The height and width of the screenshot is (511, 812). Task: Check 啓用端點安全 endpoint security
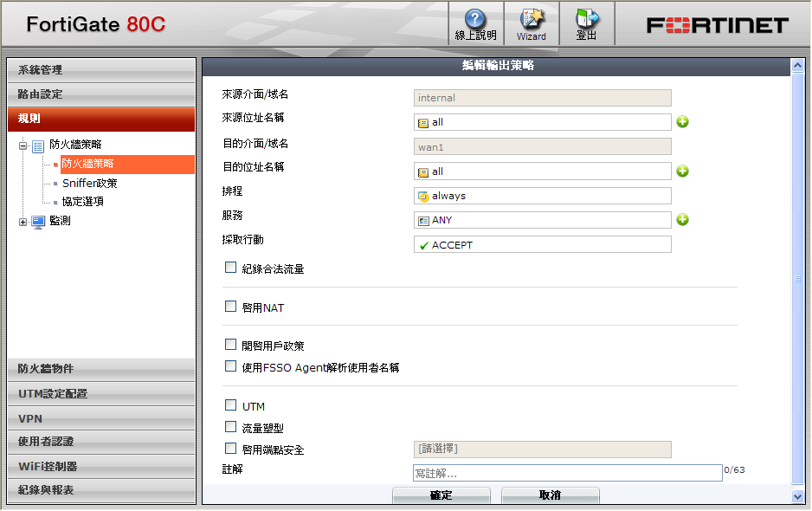[x=230, y=449]
